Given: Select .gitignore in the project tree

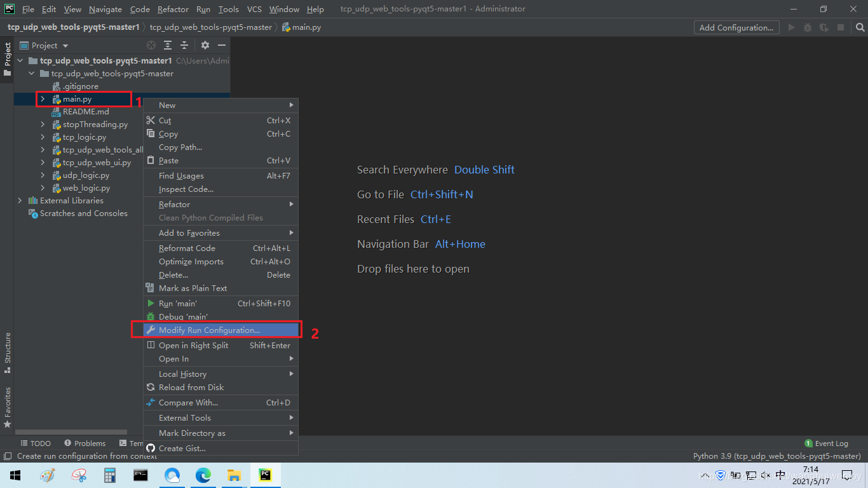Looking at the screenshot, I should pyautogui.click(x=80, y=86).
